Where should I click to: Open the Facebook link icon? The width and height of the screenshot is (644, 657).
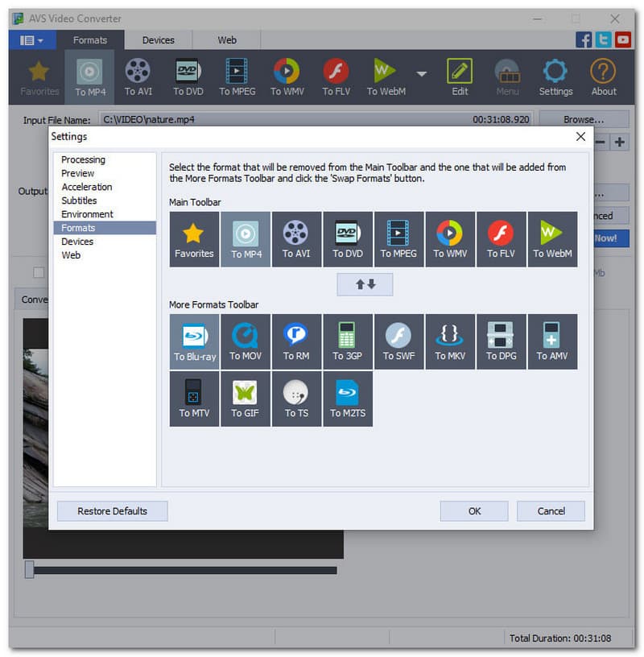(584, 40)
